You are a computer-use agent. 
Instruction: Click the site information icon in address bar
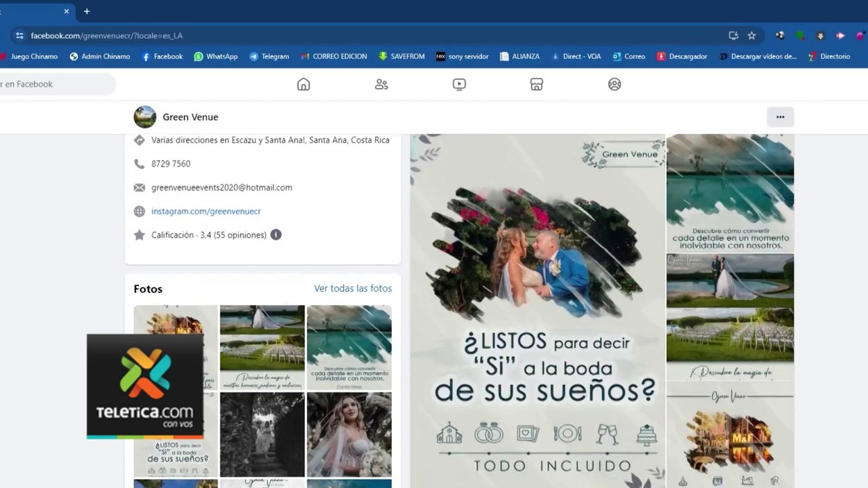[x=19, y=36]
